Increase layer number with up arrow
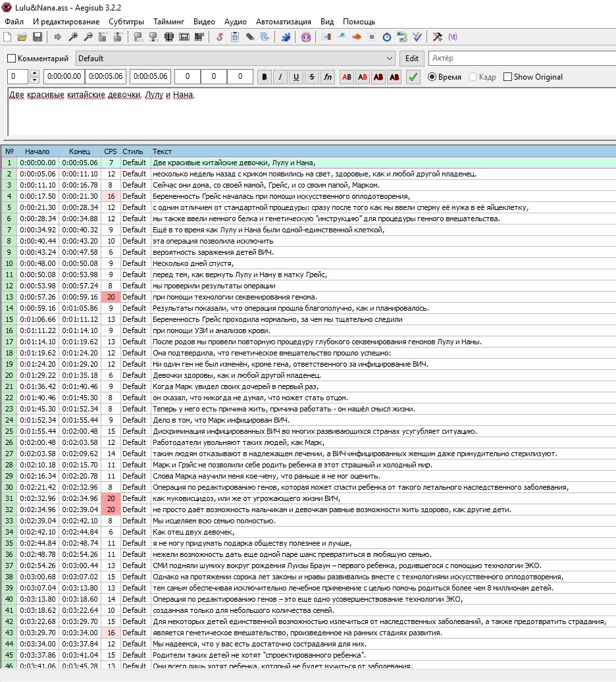Screen dimensions: 616x682 pyautogui.click(x=35, y=73)
